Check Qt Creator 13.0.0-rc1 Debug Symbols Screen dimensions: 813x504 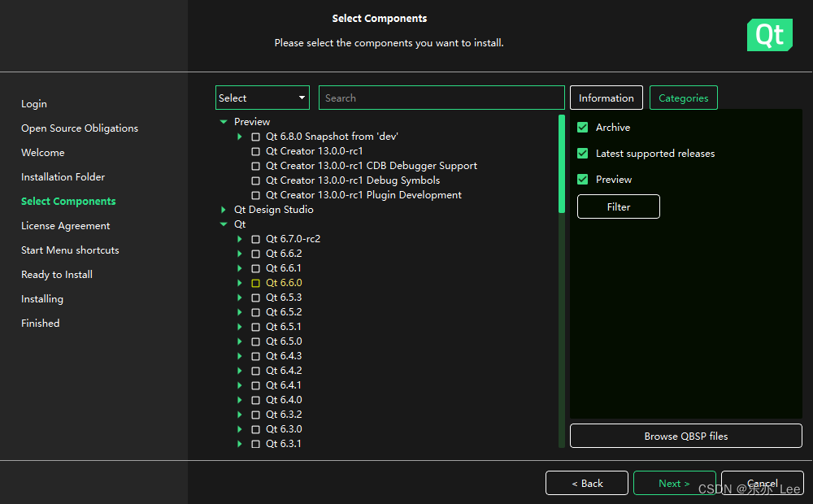tap(255, 180)
